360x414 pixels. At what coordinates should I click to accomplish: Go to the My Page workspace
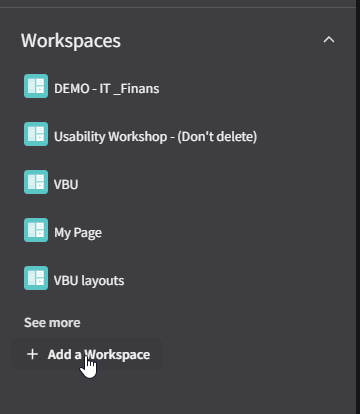pos(78,233)
